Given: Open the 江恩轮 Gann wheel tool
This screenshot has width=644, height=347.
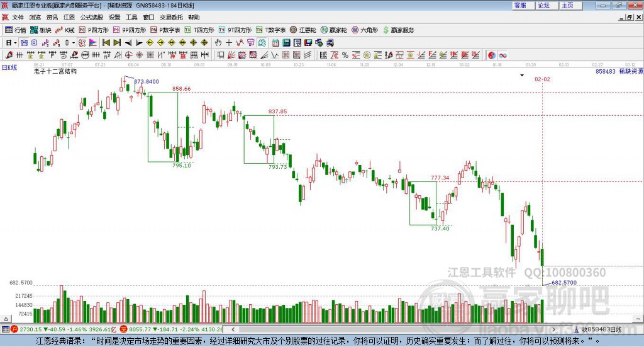Looking at the screenshot, I should point(303,30).
